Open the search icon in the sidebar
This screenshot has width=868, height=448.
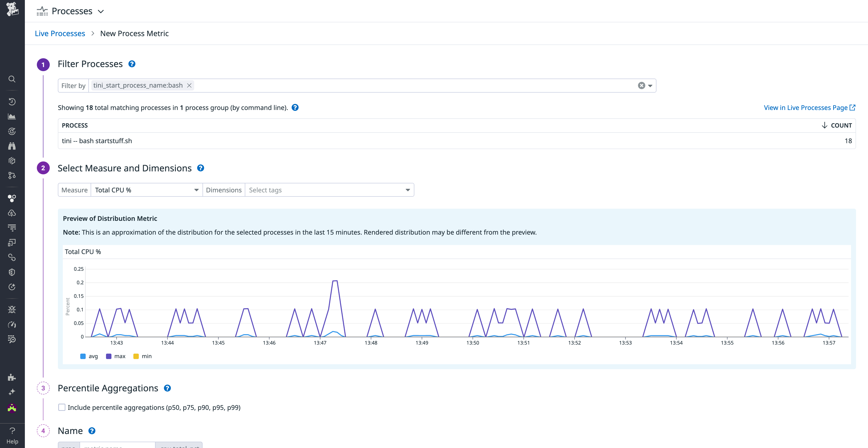tap(12, 79)
